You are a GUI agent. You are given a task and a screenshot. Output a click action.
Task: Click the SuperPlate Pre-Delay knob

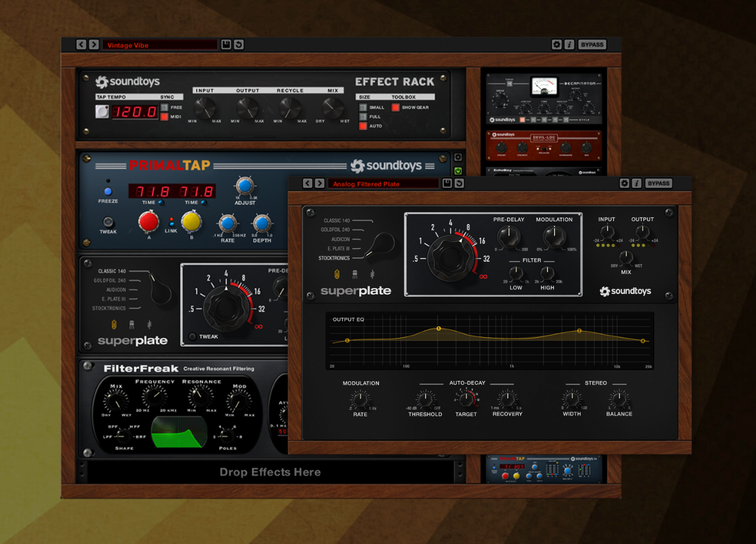pyautogui.click(x=508, y=236)
